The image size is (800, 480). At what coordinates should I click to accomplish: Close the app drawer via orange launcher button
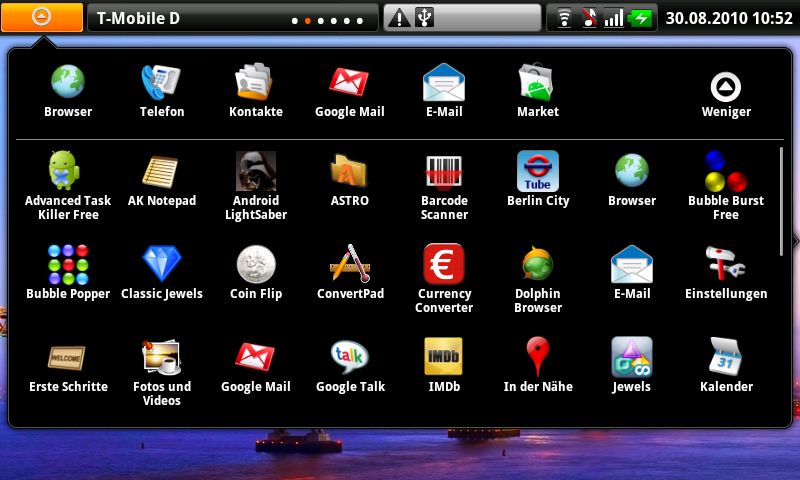pyautogui.click(x=42, y=17)
